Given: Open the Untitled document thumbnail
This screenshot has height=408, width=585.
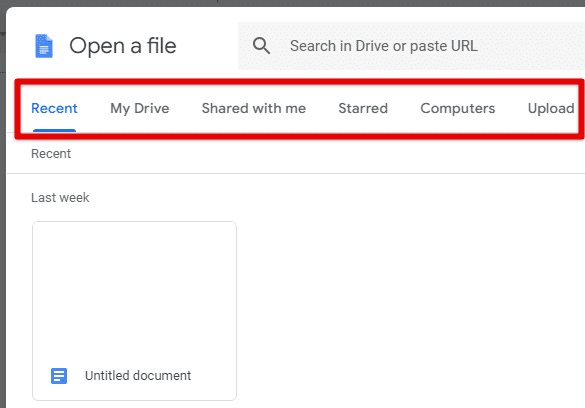Looking at the screenshot, I should [134, 311].
